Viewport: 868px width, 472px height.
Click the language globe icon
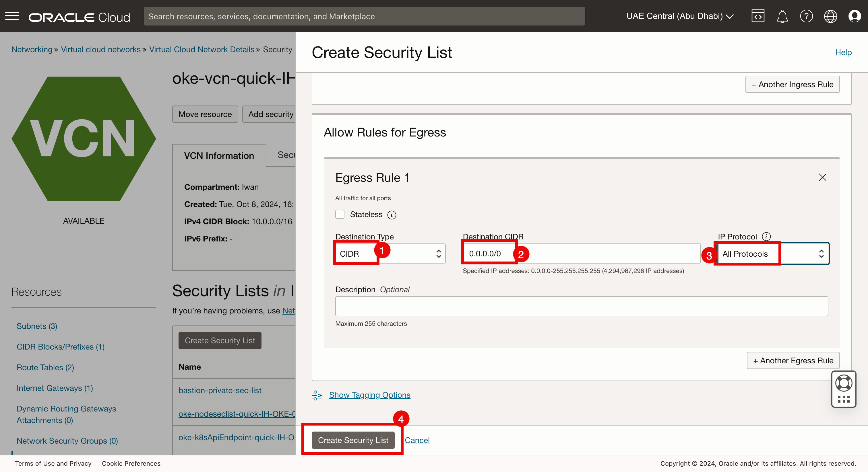(830, 16)
